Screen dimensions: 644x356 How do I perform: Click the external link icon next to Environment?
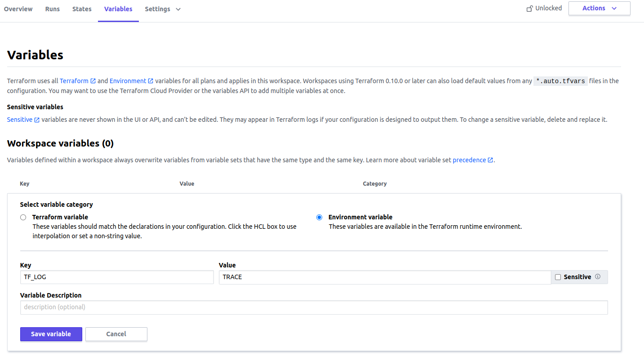coord(150,80)
